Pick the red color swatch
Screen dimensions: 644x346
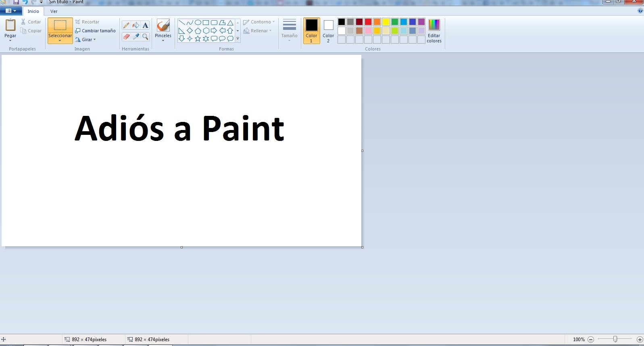(368, 22)
